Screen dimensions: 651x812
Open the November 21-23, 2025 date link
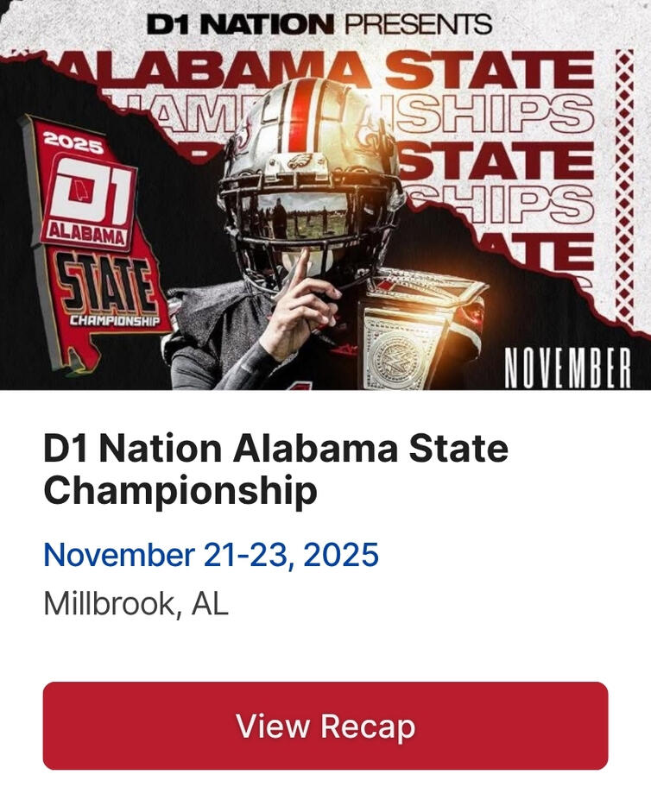coord(211,555)
